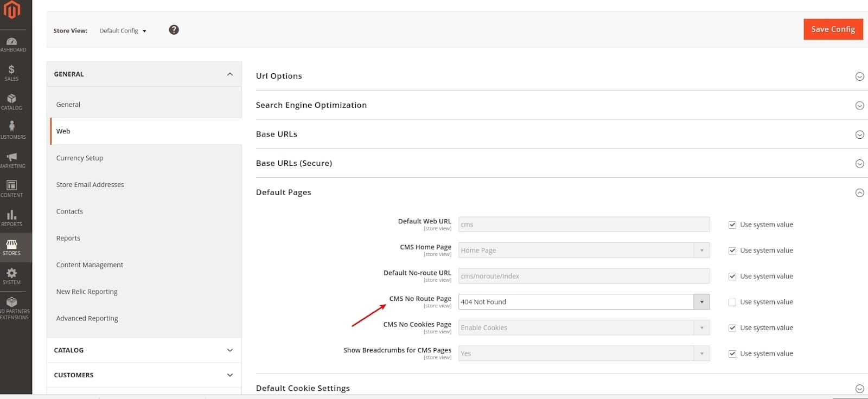Image resolution: width=868 pixels, height=399 pixels.
Task: Open the Store View Default Config dropdown
Action: coord(123,31)
